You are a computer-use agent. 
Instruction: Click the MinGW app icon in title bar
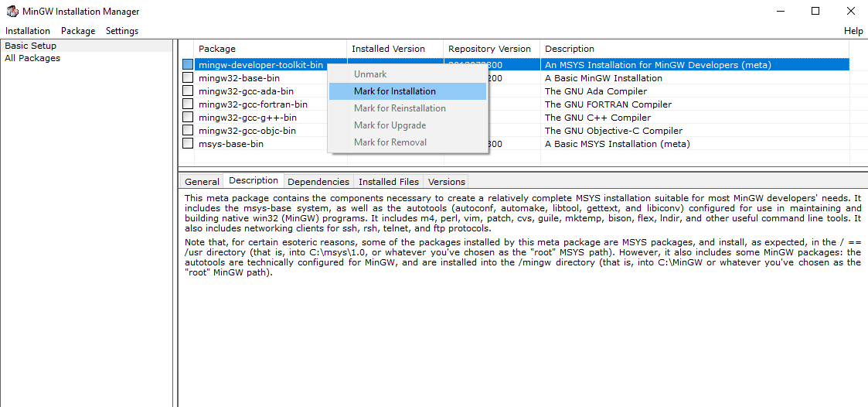click(12, 11)
